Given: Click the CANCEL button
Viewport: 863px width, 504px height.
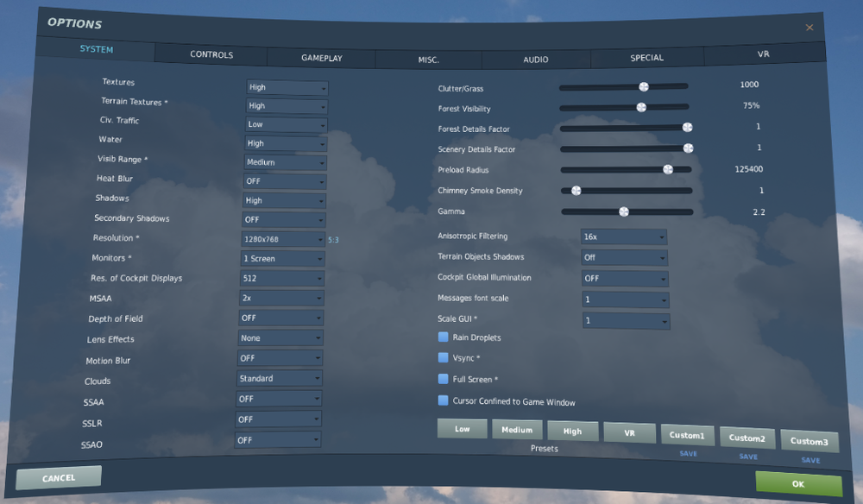Looking at the screenshot, I should point(59,477).
